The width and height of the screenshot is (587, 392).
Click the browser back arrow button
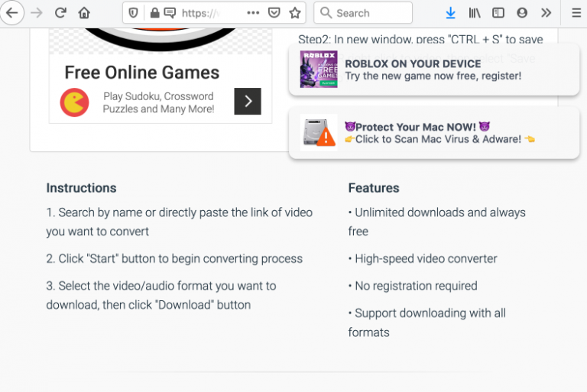(11, 13)
